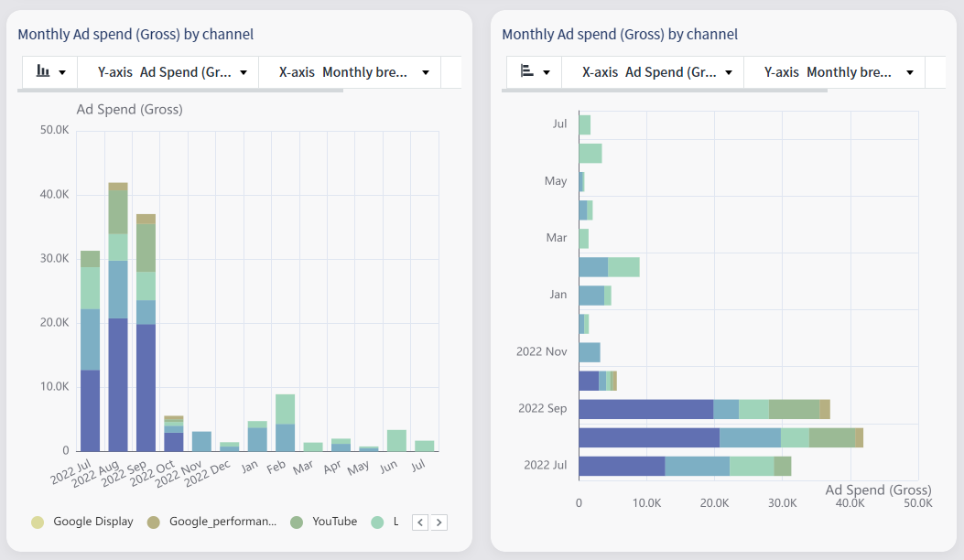
Task: Click the legend previous page arrow
Action: coord(419,522)
